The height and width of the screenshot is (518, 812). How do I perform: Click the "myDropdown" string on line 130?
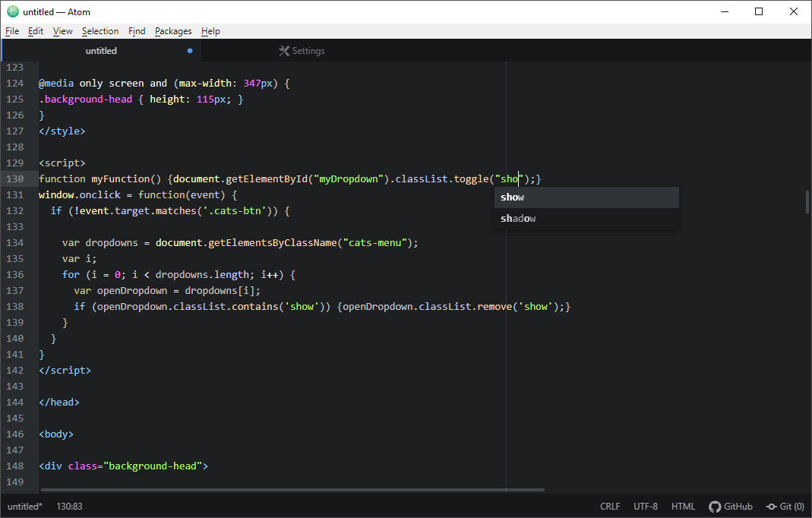point(348,178)
